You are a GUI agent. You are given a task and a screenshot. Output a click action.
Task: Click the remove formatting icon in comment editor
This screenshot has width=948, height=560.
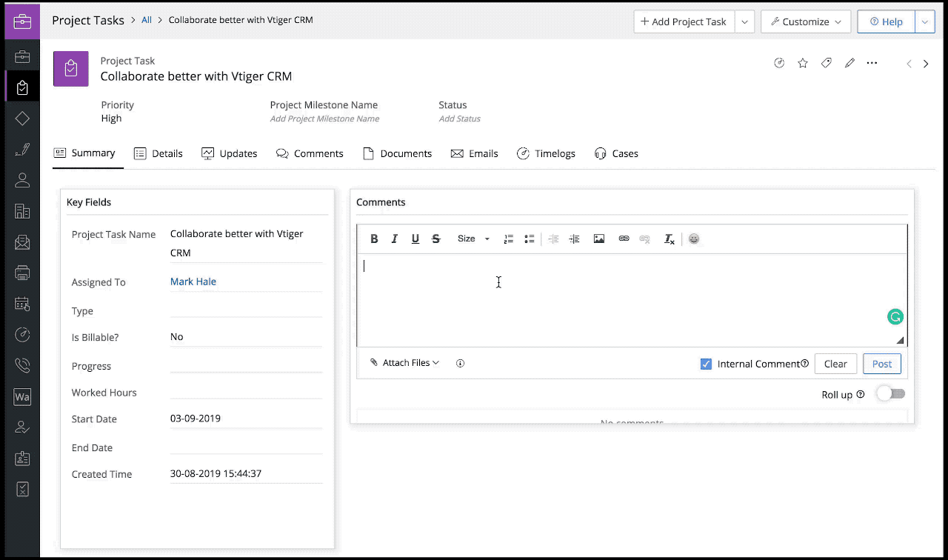coord(669,239)
